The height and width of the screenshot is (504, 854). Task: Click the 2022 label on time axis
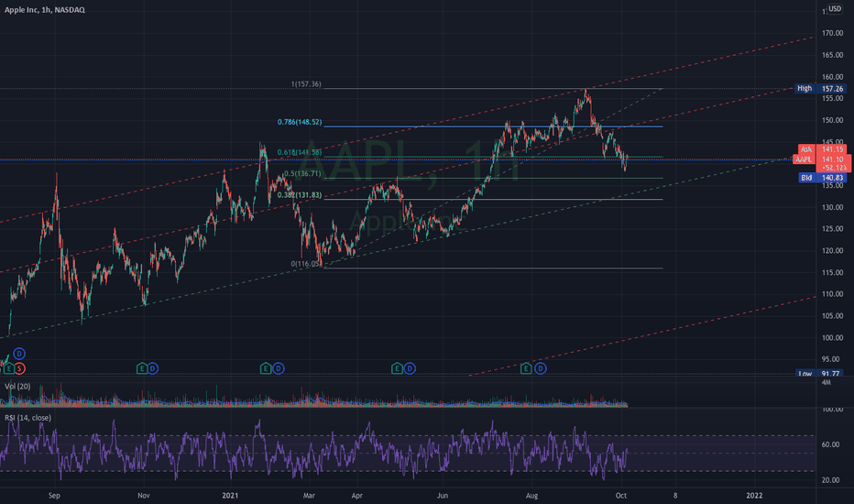(x=754, y=495)
